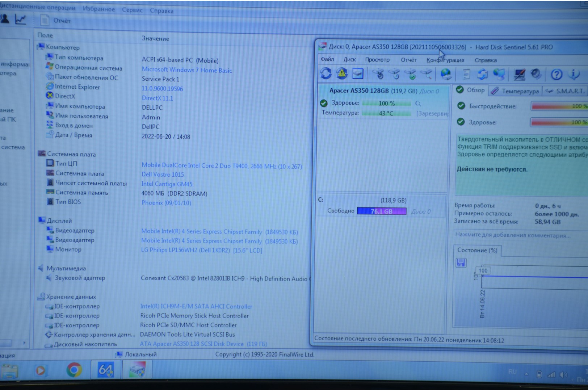Click the LG Philips LP156WH2 monitor link
This screenshot has width=588, height=391.
201,250
